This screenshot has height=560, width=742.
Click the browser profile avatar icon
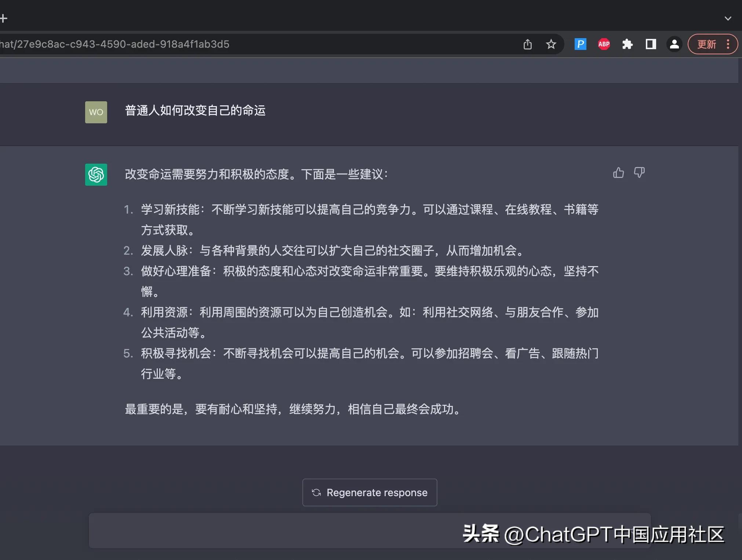(674, 44)
